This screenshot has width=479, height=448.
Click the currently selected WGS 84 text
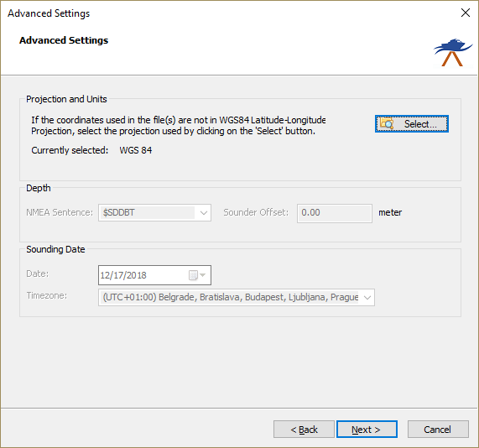pos(136,150)
